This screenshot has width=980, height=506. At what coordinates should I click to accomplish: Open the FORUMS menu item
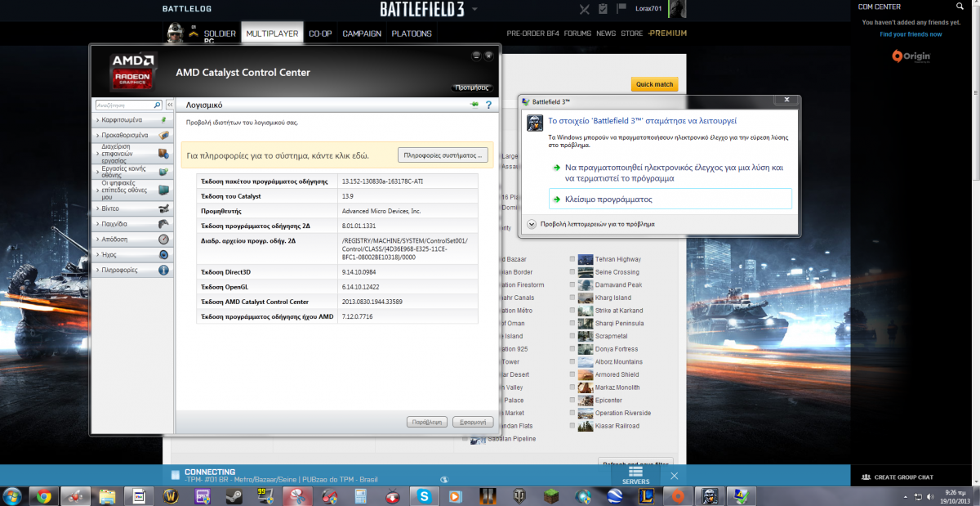(x=577, y=34)
